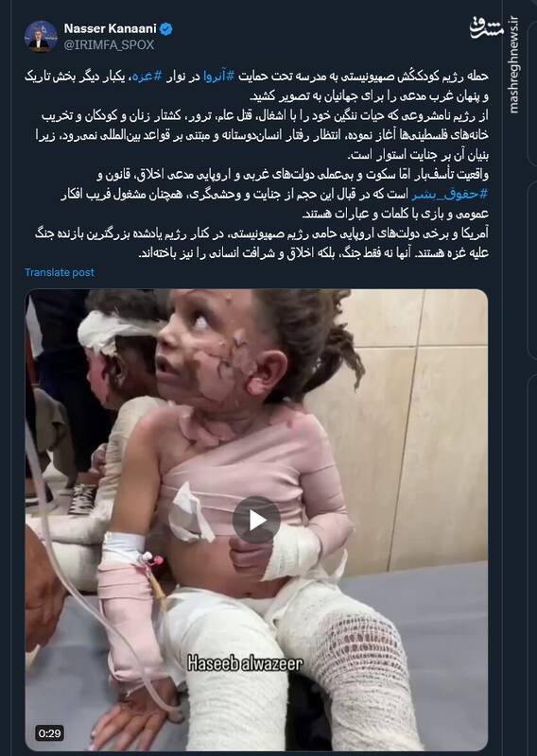Open the #غزه hashtag

pyautogui.click(x=147, y=77)
